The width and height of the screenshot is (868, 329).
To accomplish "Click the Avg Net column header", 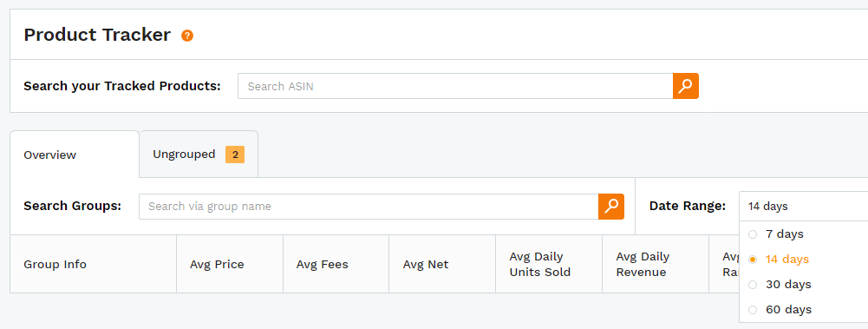I will tap(442, 264).
